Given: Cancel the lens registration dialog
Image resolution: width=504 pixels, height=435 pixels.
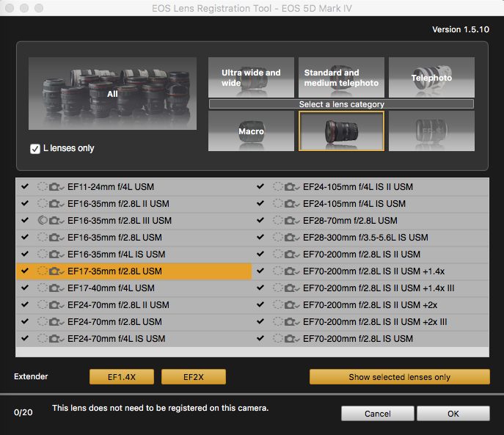Looking at the screenshot, I should click(x=378, y=414).
